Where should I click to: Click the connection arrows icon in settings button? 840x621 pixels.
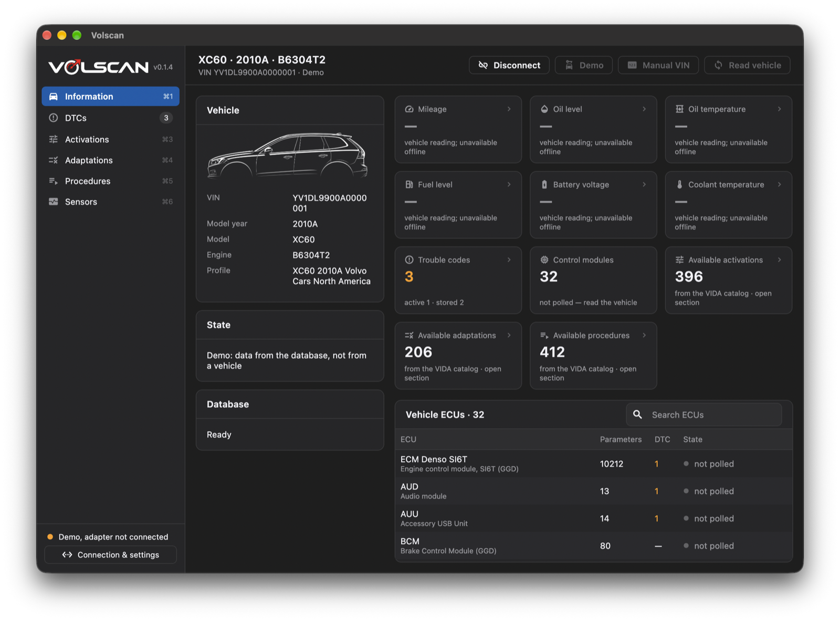click(x=67, y=555)
